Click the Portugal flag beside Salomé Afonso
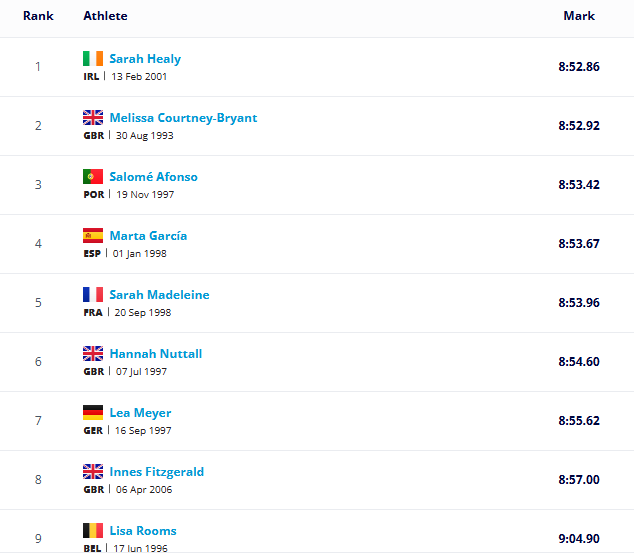The height and width of the screenshot is (553, 634). point(93,176)
